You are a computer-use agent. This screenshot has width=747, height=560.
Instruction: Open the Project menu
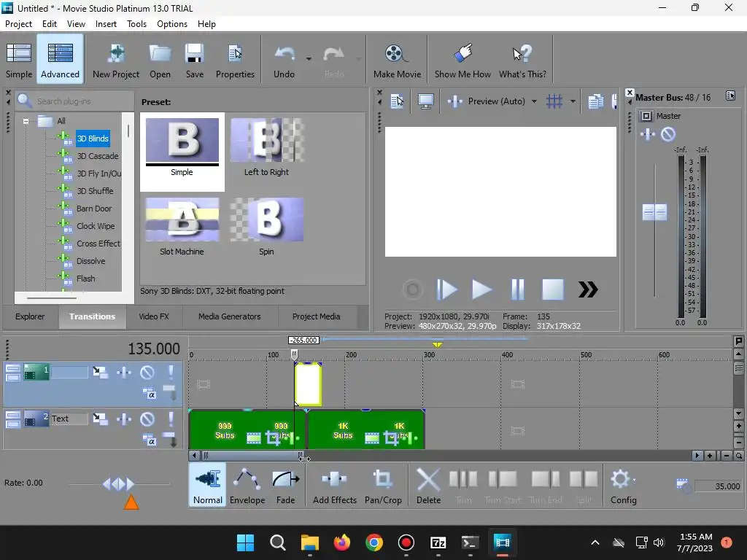click(18, 24)
